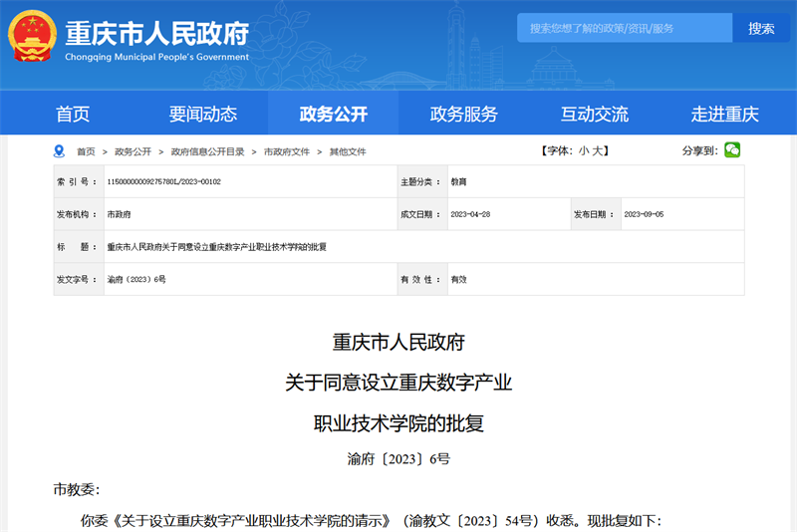Image resolution: width=797 pixels, height=532 pixels.
Task: Click the location pin breadcrumb icon
Action: pos(59,151)
